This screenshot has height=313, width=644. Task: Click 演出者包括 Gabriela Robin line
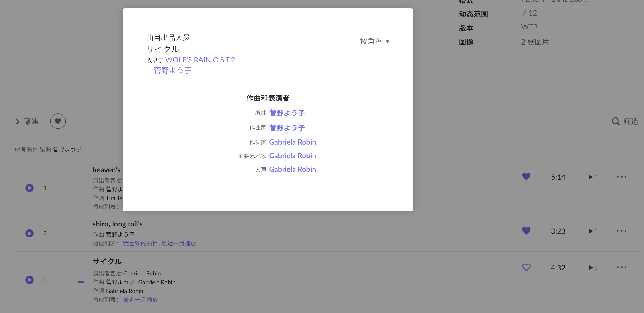[126, 273]
